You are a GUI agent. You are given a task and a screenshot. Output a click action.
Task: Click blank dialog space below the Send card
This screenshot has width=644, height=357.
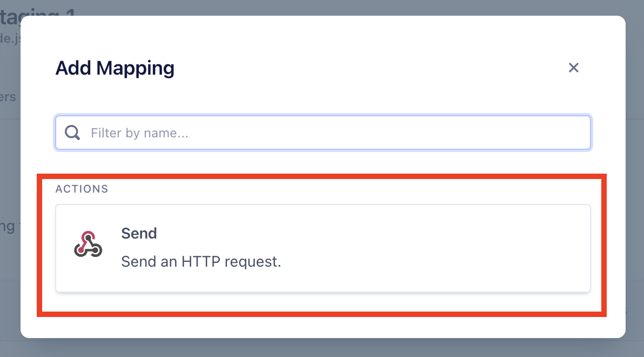click(x=323, y=325)
